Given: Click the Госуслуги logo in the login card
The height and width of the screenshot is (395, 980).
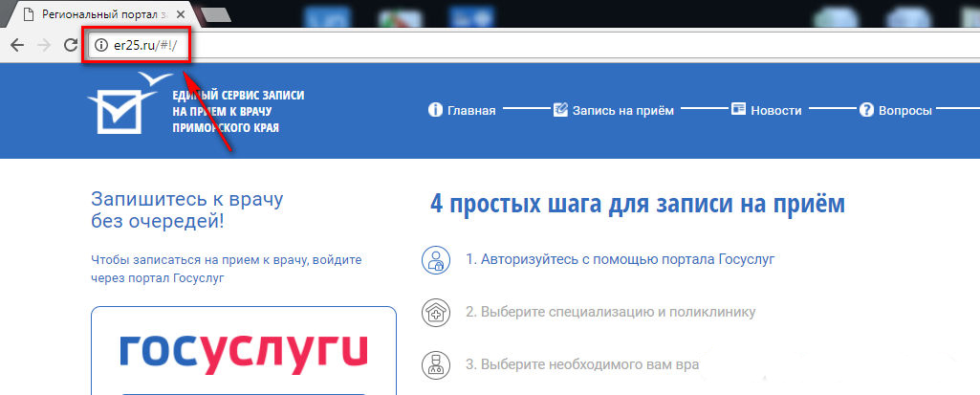Looking at the screenshot, I should click(x=243, y=351).
